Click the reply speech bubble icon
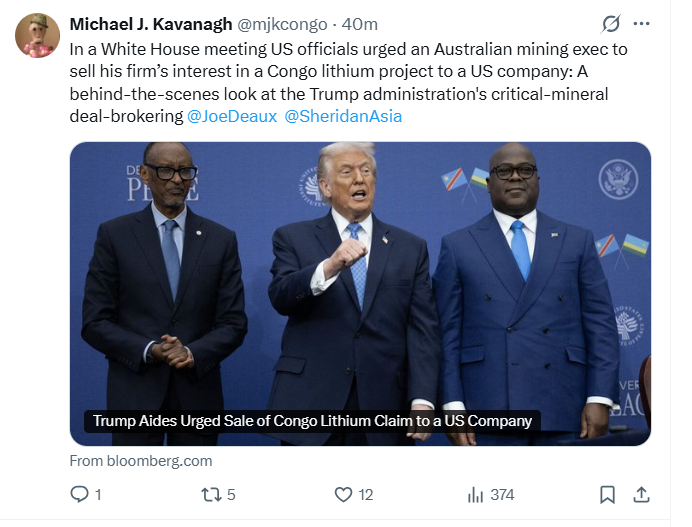 pos(80,494)
